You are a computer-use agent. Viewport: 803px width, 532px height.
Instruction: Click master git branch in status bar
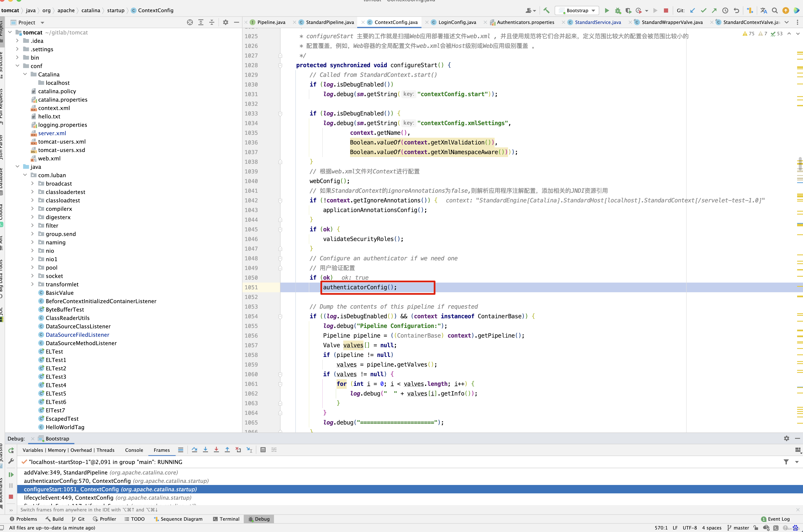tap(738, 528)
